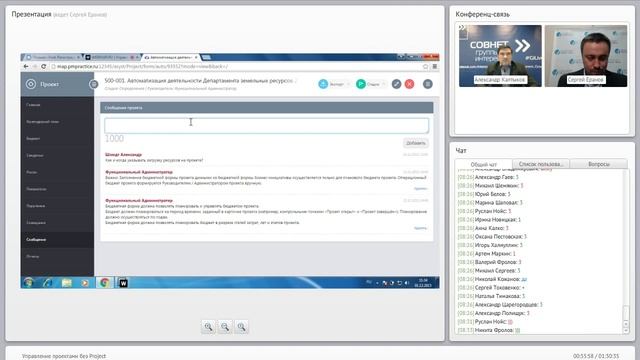Select the Автоматизация деятельности browser tab
The height and width of the screenshot is (360, 640).
tap(171, 57)
